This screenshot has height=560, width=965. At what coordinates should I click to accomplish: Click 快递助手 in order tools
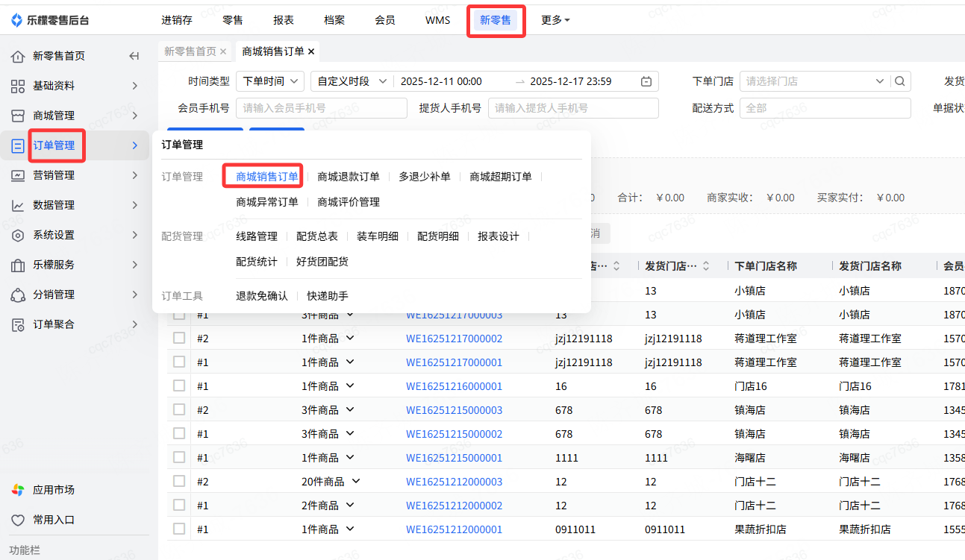[x=328, y=296]
